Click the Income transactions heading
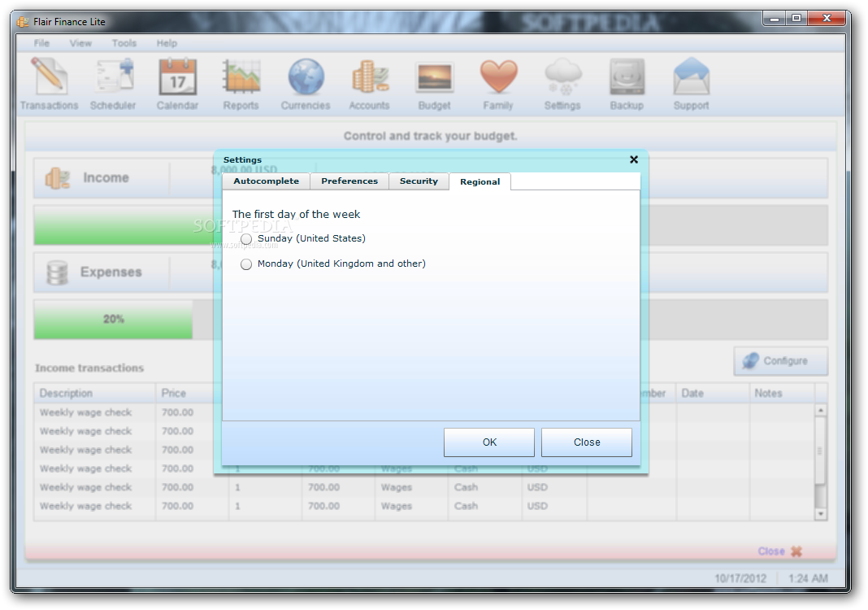This screenshot has width=868, height=610. click(89, 368)
